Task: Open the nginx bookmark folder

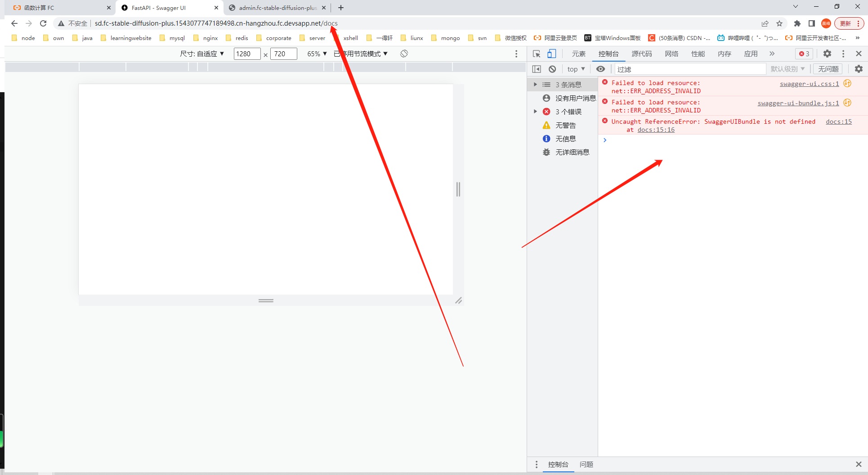Action: point(206,38)
